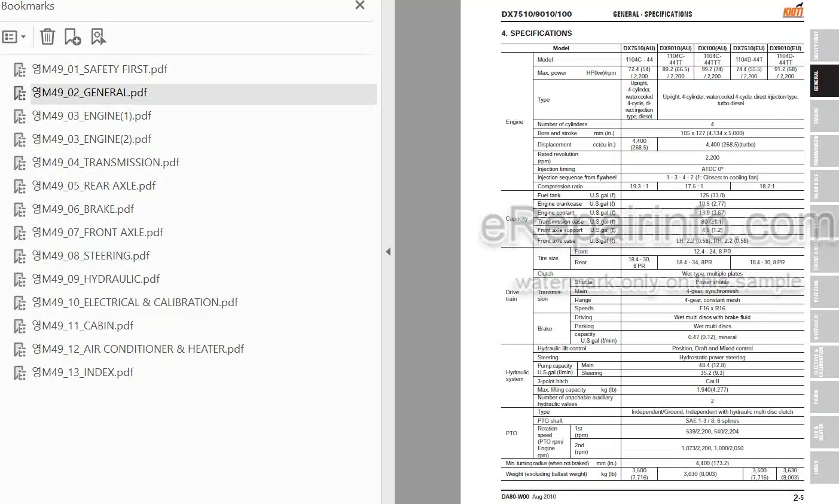Select the TRANSMISSION side tab on the page
The width and height of the screenshot is (839, 504).
[824, 151]
